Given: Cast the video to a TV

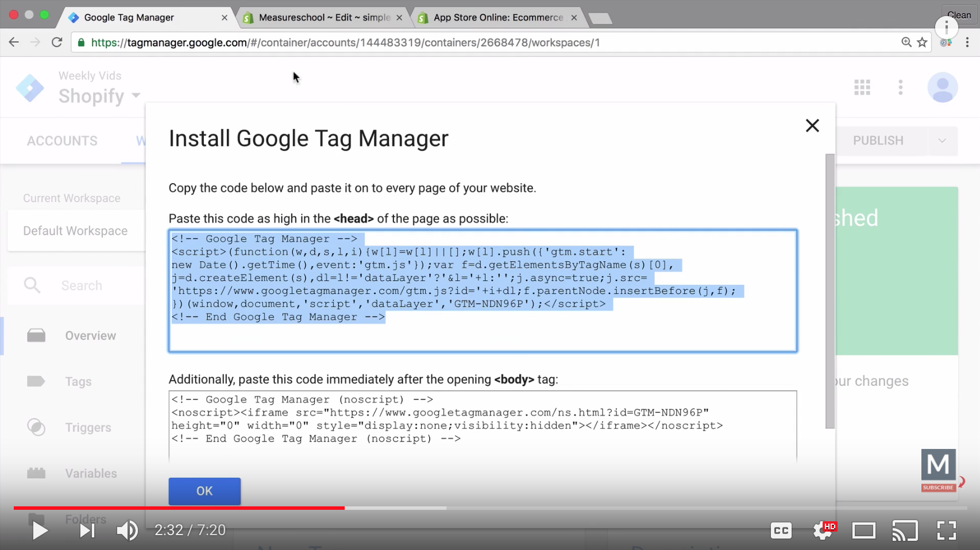Looking at the screenshot, I should [x=905, y=530].
